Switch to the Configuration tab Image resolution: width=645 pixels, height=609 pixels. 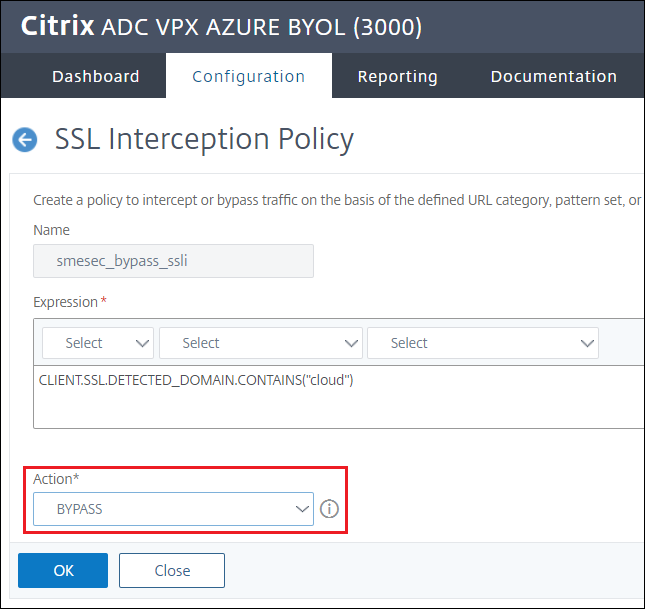pyautogui.click(x=248, y=76)
